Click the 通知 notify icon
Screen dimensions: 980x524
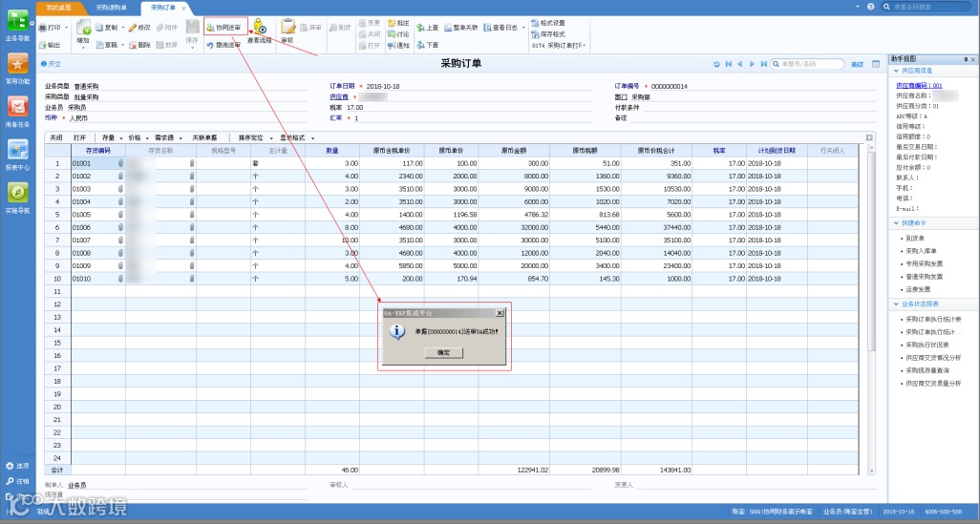click(392, 46)
